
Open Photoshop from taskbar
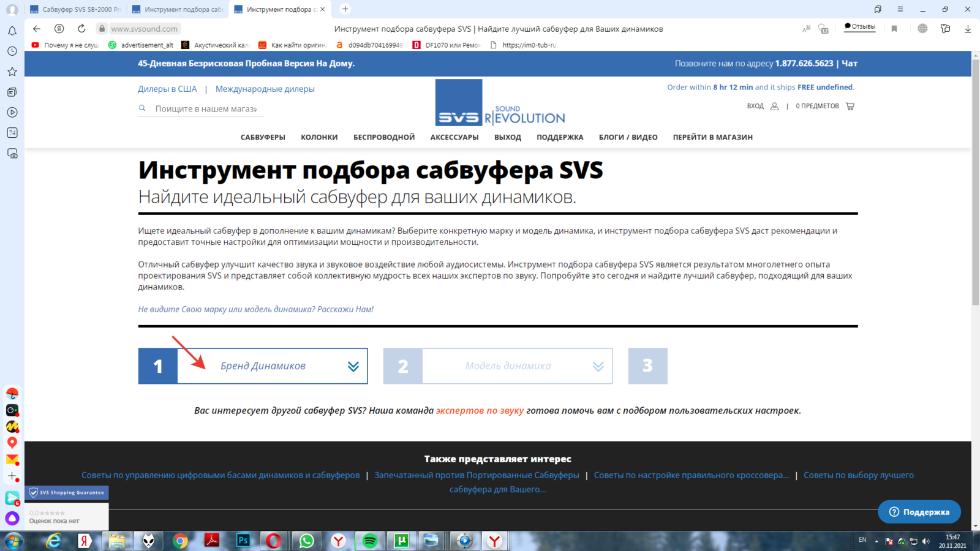pyautogui.click(x=243, y=541)
